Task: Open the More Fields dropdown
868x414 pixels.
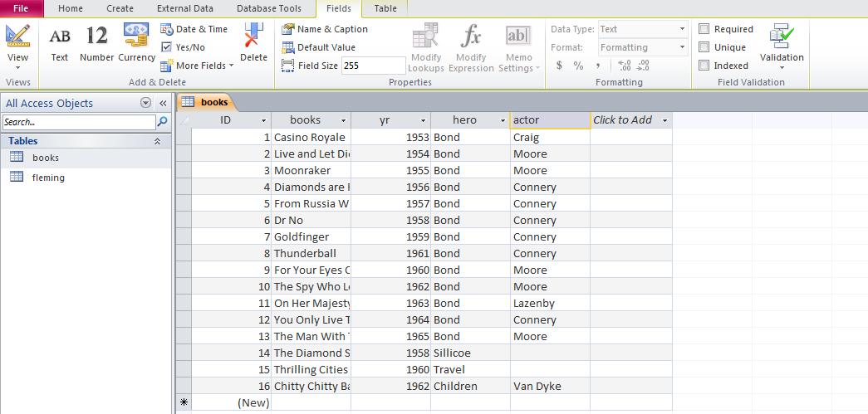Action: point(197,66)
